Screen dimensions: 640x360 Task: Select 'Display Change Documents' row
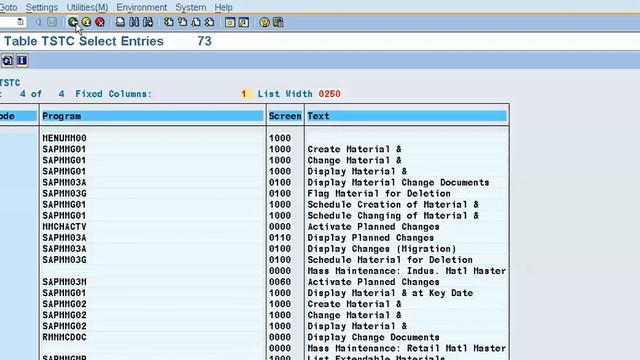coord(373,338)
